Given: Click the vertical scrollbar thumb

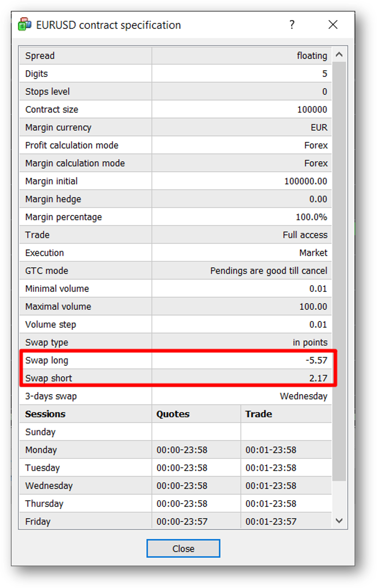Looking at the screenshot, I should pos(339,271).
